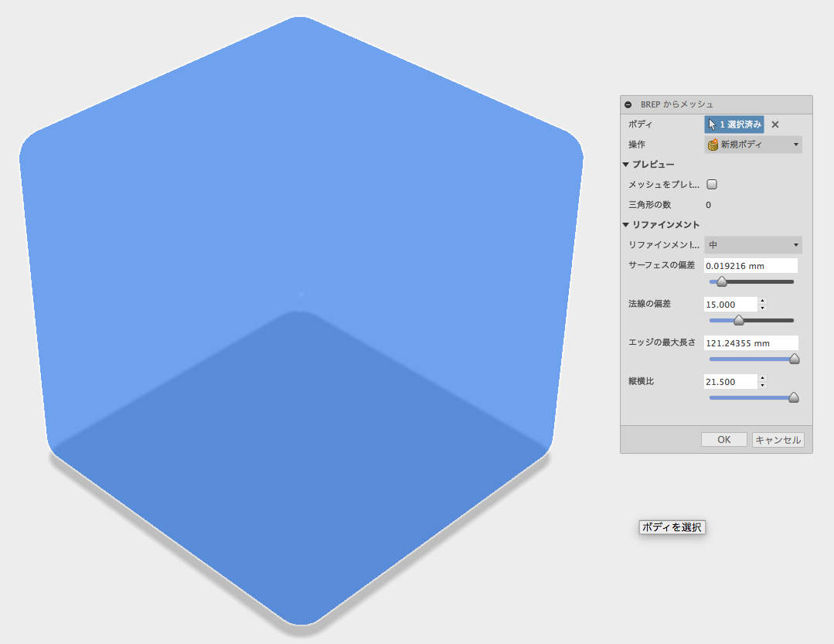The height and width of the screenshot is (644, 834).
Task: Click the サーフェスの偏差 slider handle
Action: click(x=721, y=281)
